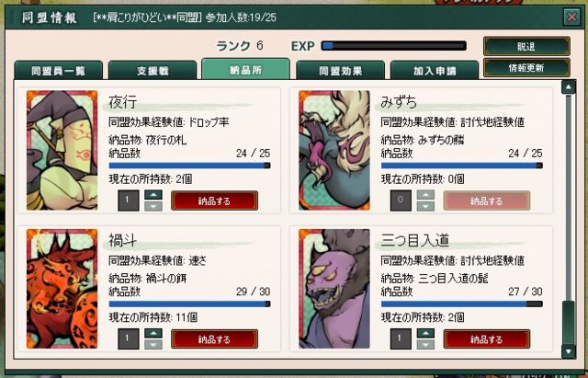Increase 三つ目入道 delivery quantity with up arrow

pyautogui.click(x=425, y=333)
